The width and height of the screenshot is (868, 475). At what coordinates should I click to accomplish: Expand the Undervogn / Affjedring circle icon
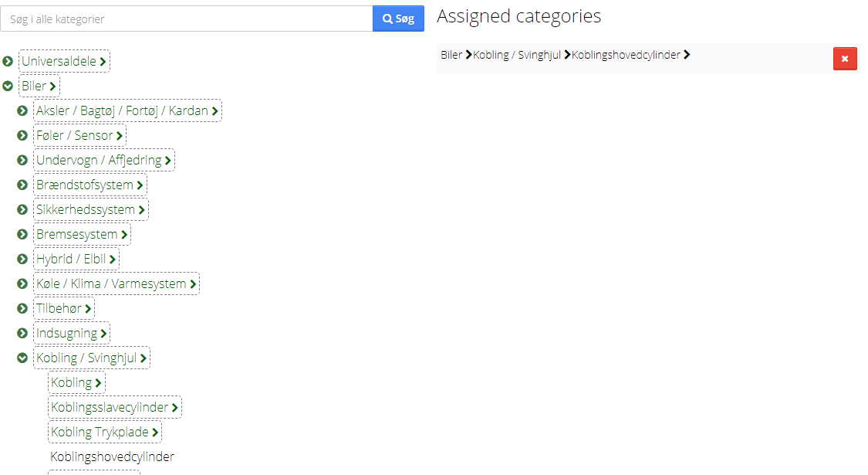(22, 160)
